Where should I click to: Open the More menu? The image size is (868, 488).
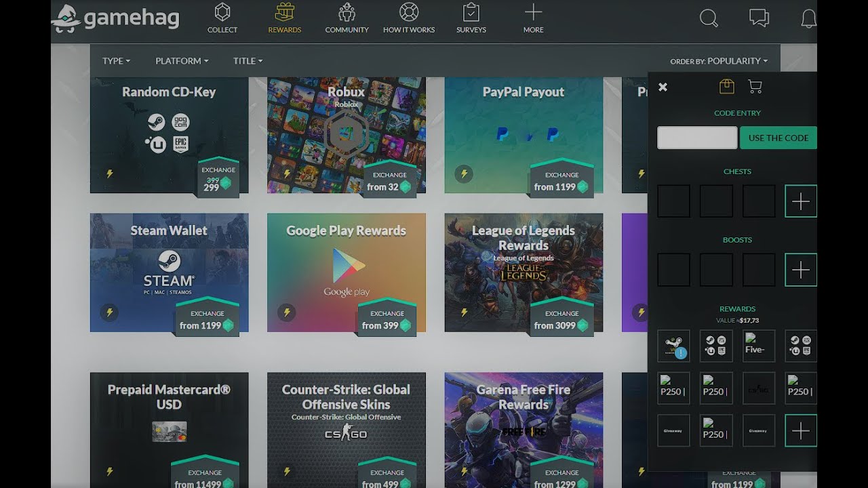coord(533,18)
